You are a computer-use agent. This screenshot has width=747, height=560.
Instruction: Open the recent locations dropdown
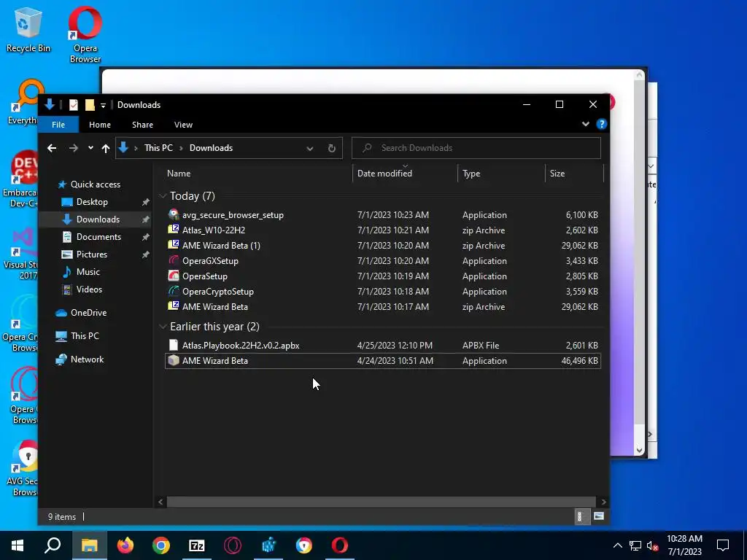click(90, 148)
